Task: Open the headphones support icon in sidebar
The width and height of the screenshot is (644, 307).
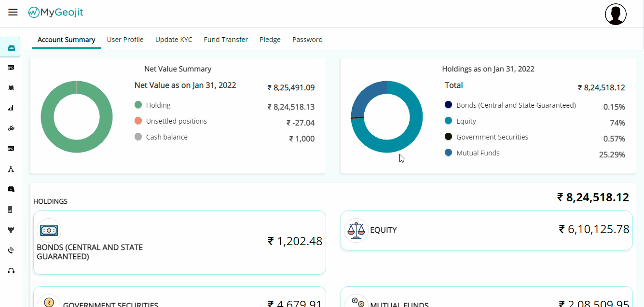Action: coord(11,271)
